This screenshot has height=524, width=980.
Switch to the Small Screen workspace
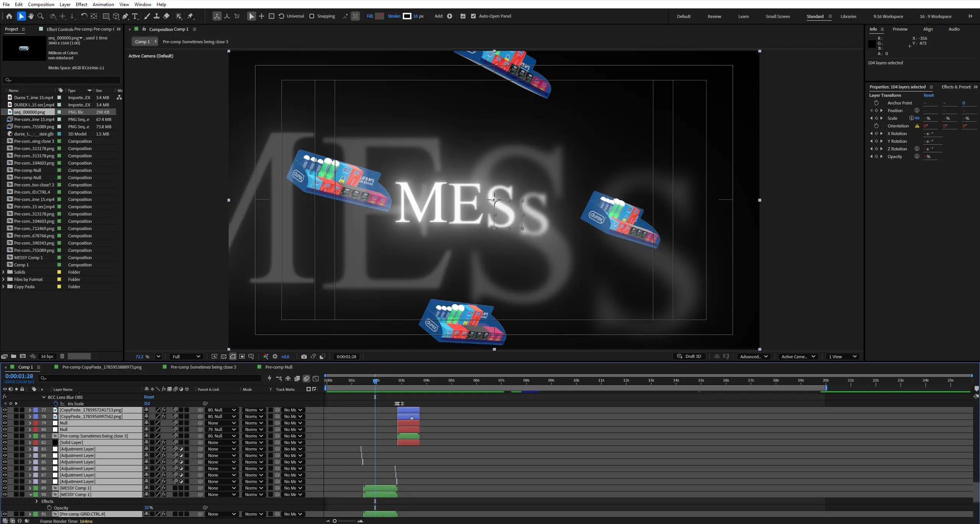(x=777, y=16)
